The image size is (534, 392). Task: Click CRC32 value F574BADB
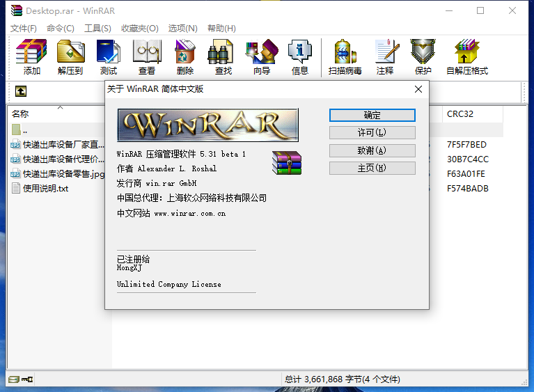[468, 189]
